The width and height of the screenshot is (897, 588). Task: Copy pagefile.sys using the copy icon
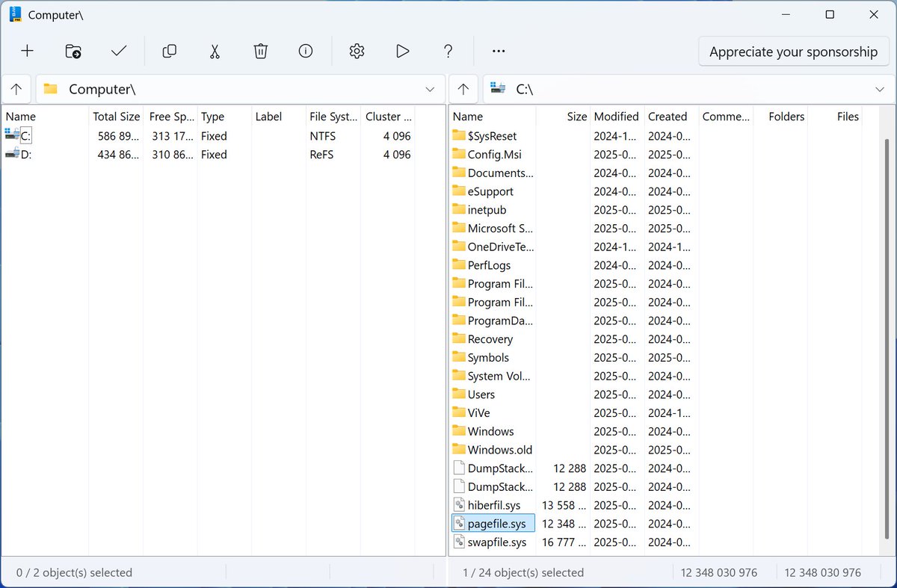169,51
